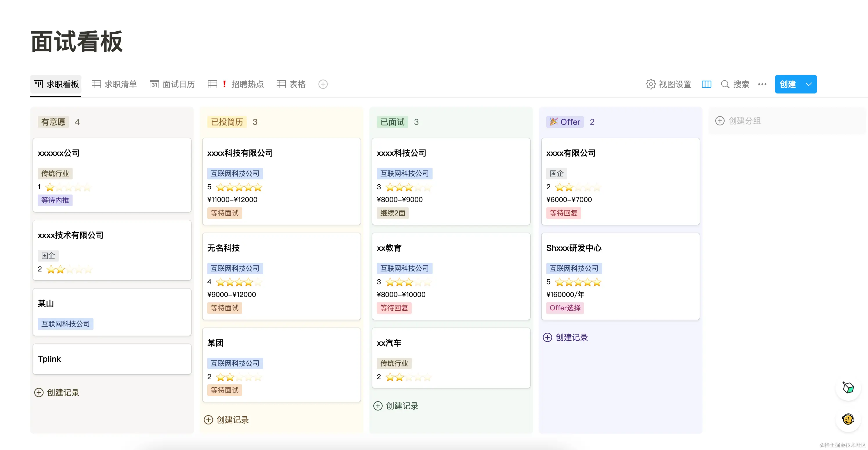The width and height of the screenshot is (868, 450).
Task: Click the ¥160000/年 salary text
Action: point(565,295)
